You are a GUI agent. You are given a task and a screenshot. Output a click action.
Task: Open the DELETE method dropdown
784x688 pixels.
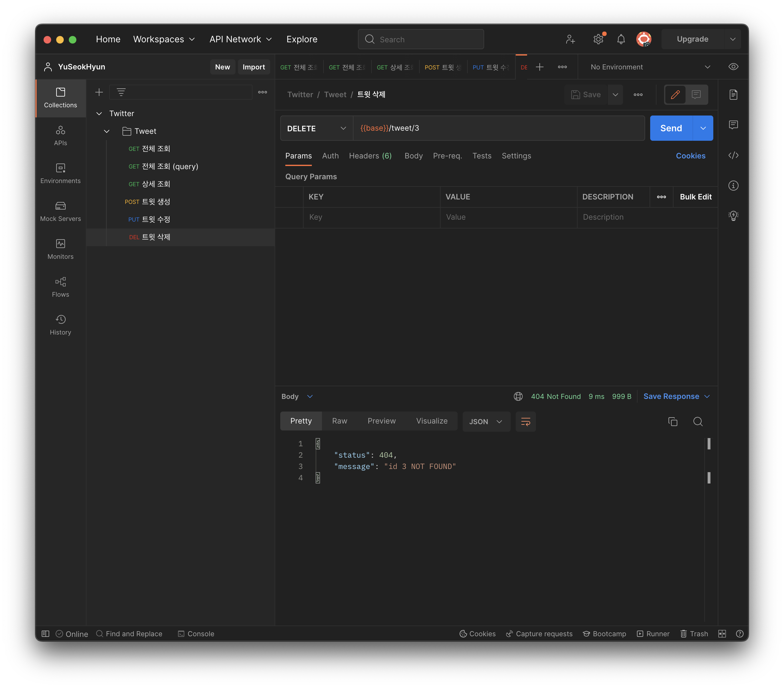click(317, 128)
